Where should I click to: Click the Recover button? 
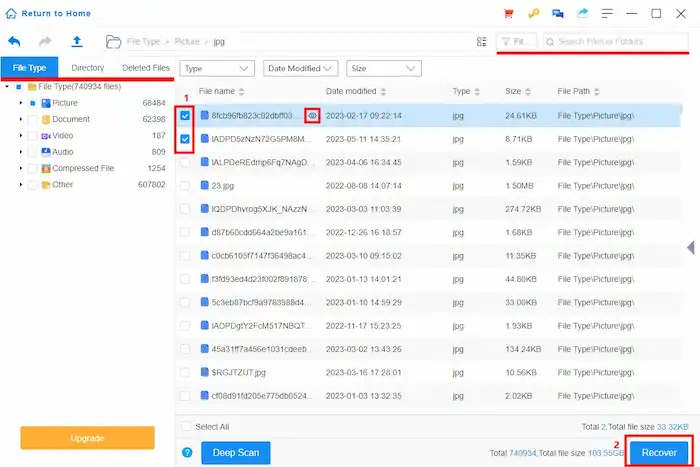tap(659, 452)
